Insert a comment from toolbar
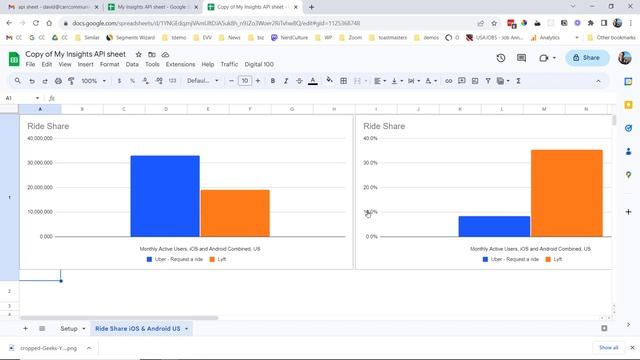Viewport: 640px width, 360px height. pos(462,81)
